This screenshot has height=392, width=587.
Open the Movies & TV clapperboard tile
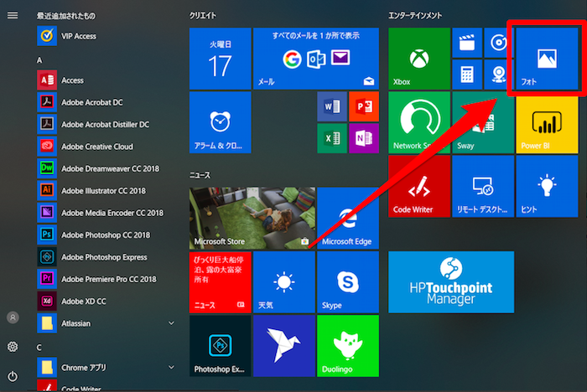click(467, 43)
